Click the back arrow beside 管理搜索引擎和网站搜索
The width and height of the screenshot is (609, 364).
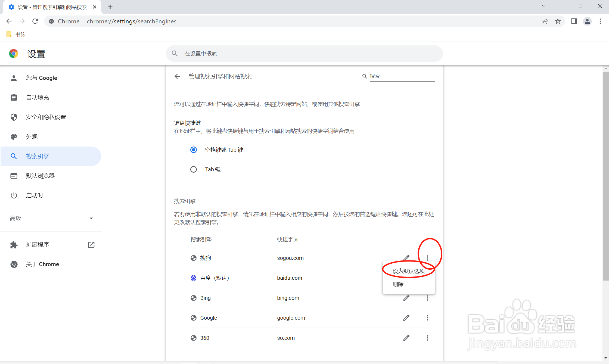click(x=177, y=76)
